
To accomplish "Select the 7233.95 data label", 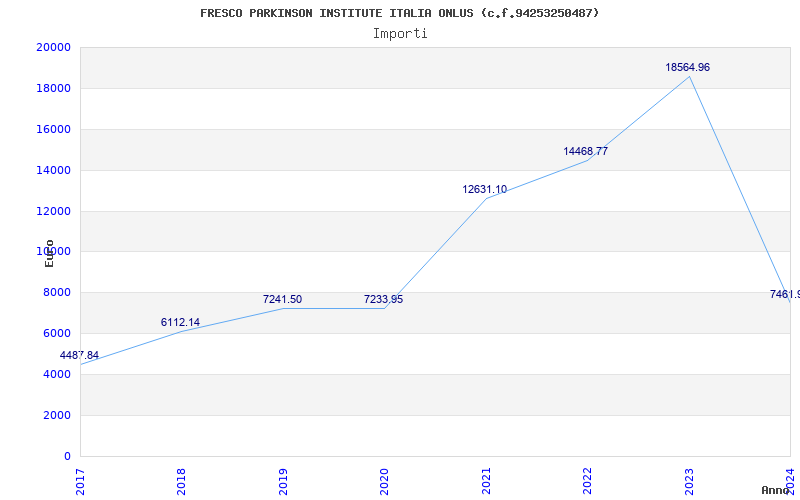I will (x=383, y=299).
